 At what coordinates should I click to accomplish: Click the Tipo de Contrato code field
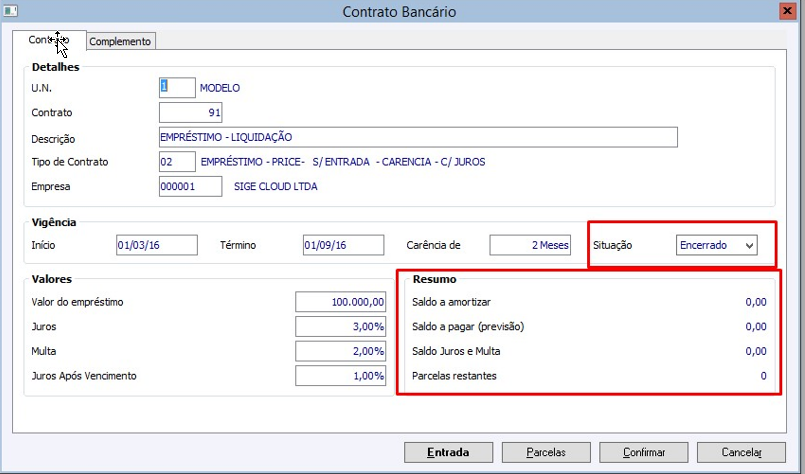coord(177,162)
